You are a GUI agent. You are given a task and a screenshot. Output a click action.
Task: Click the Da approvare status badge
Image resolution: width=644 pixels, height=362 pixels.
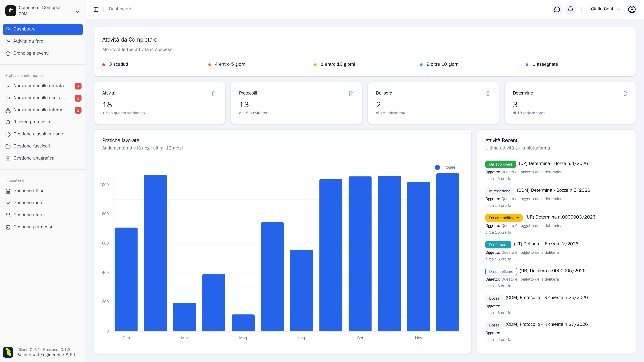500,164
